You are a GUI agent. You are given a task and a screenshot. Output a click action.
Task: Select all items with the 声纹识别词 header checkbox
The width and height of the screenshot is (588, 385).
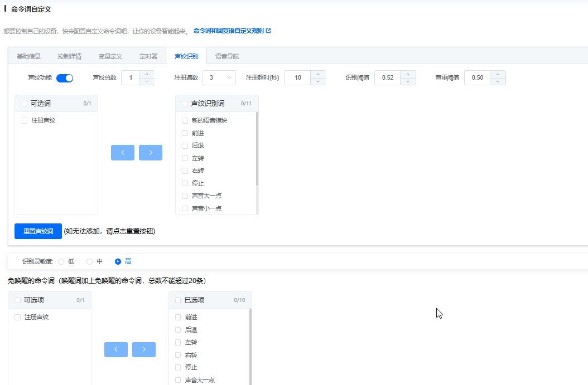point(185,105)
